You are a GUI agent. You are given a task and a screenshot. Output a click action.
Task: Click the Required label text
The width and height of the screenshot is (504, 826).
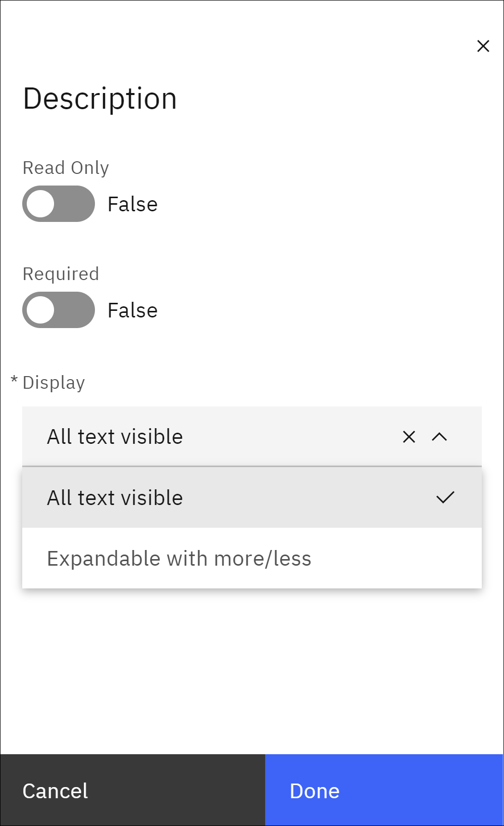tap(61, 273)
